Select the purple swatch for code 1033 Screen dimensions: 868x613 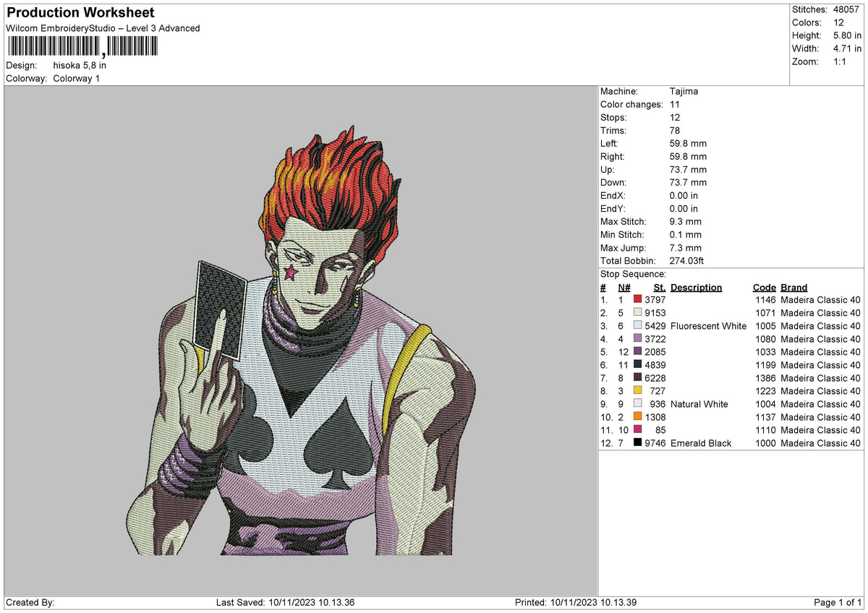click(638, 351)
